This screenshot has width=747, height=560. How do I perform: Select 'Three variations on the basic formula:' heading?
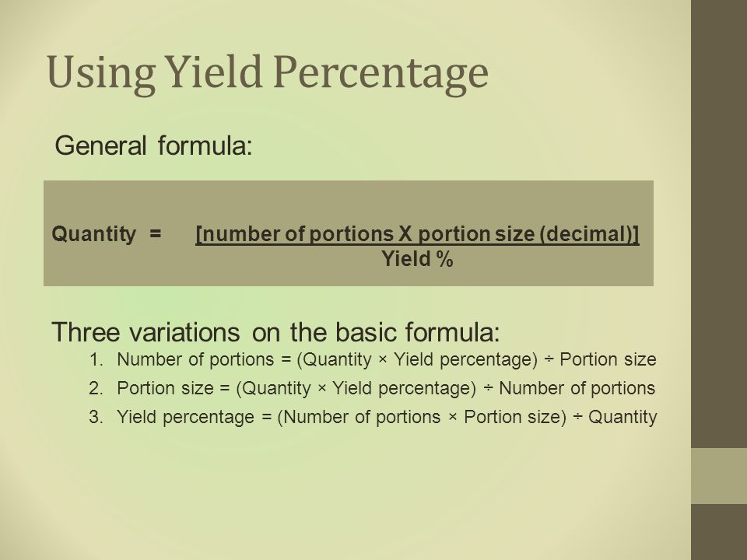point(275,332)
